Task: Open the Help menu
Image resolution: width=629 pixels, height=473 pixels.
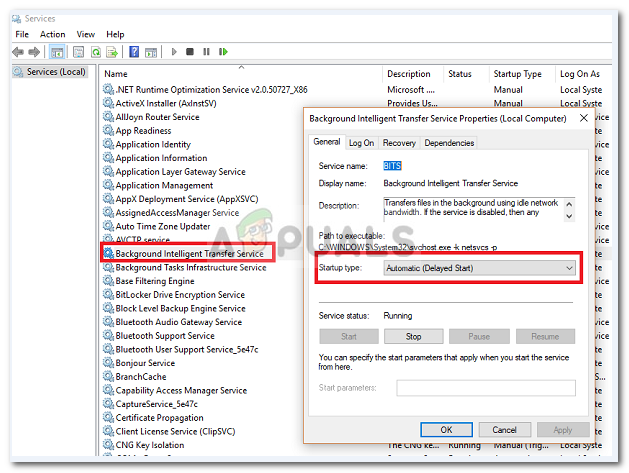Action: (115, 35)
